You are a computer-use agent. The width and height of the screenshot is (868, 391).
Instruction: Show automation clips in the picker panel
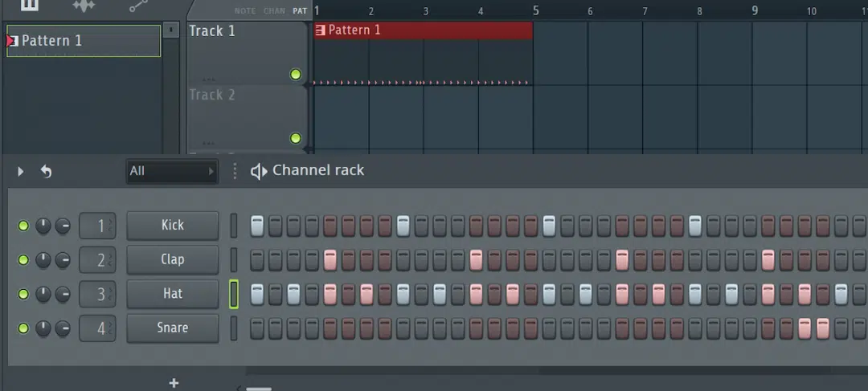[x=138, y=6]
